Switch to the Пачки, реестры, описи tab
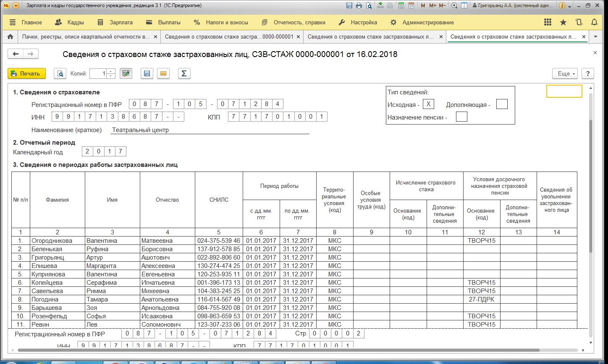This screenshot has width=608, height=364. coord(86,37)
